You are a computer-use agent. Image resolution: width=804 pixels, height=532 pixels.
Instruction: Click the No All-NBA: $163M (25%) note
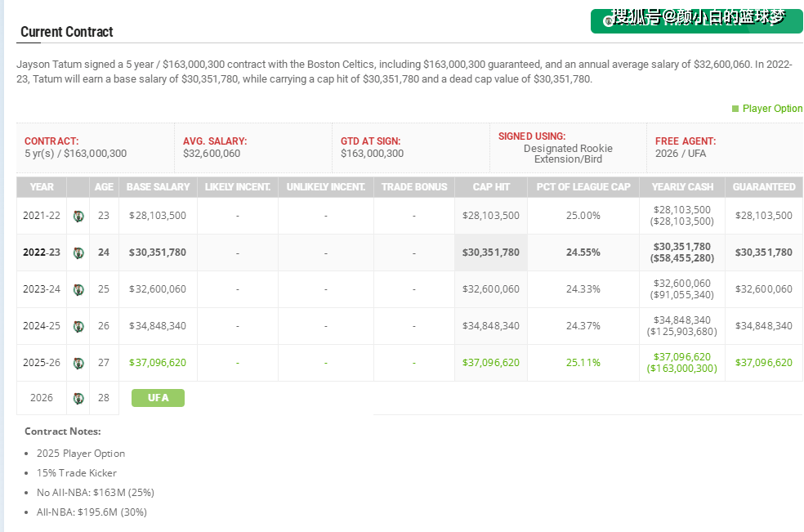click(96, 493)
